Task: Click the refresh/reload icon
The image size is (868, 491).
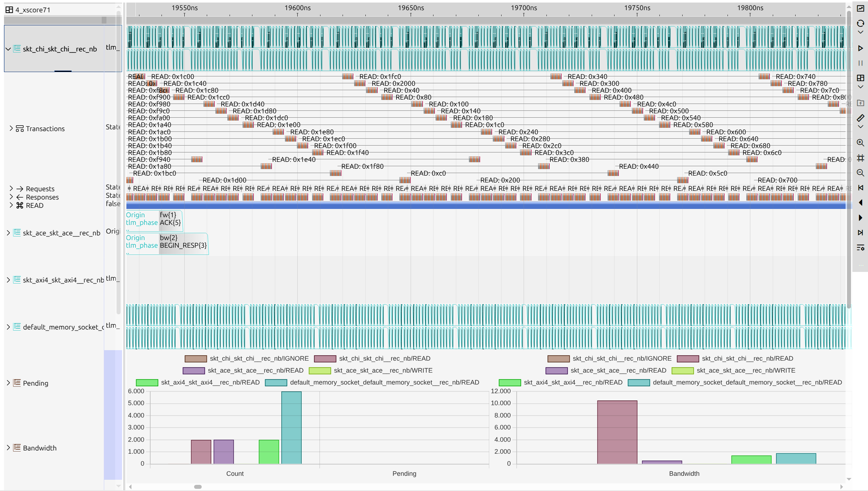Action: coord(860,24)
